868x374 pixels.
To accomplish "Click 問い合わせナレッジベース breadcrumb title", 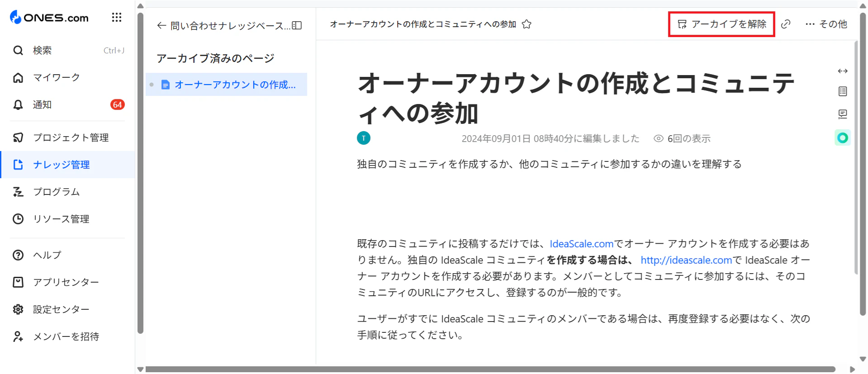I will pyautogui.click(x=230, y=26).
